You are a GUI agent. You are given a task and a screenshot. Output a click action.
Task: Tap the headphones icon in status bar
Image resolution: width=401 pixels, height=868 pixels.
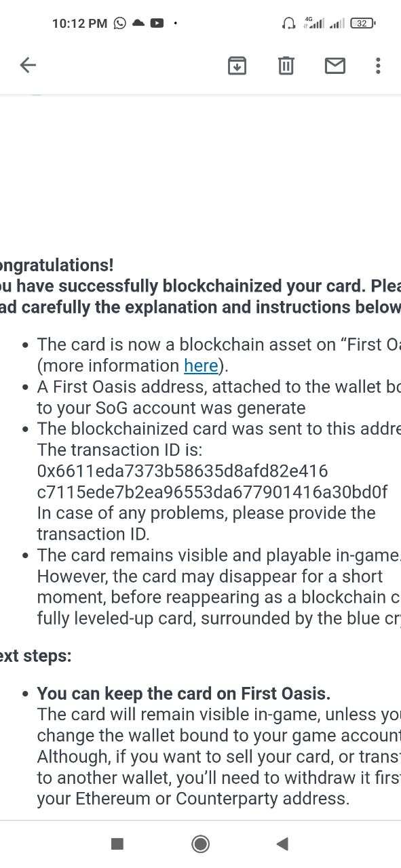click(x=288, y=23)
